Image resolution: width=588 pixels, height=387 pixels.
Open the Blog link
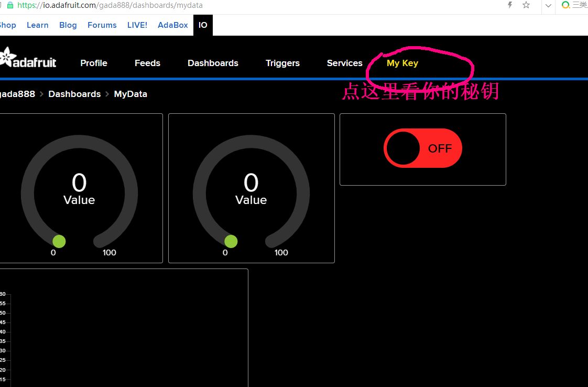68,25
